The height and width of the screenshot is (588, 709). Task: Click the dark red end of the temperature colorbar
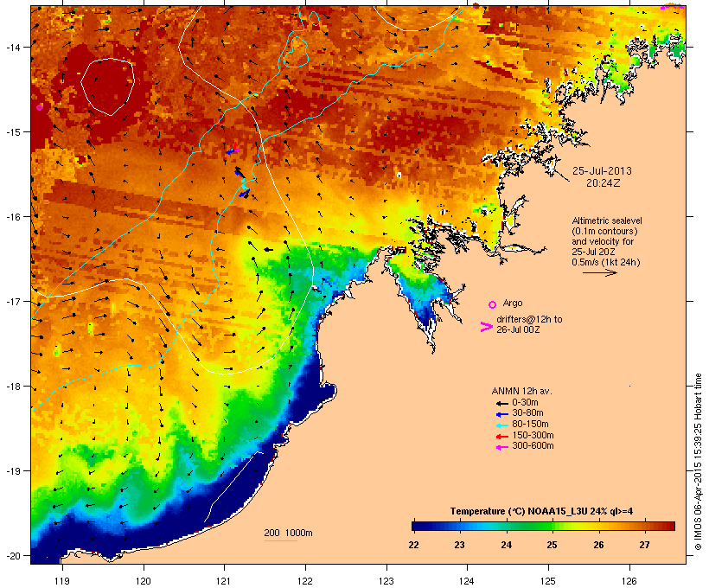click(x=670, y=526)
